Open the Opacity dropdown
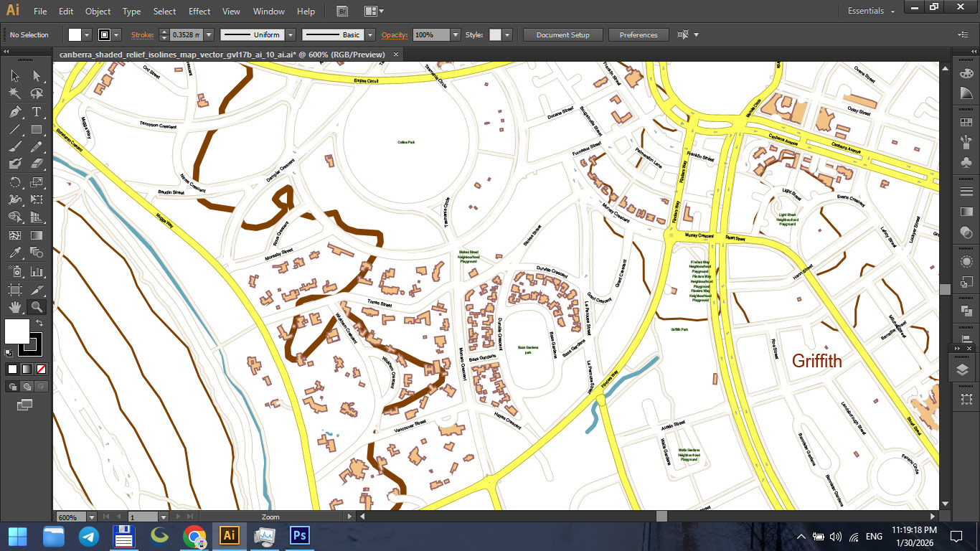980x551 pixels. coord(455,34)
